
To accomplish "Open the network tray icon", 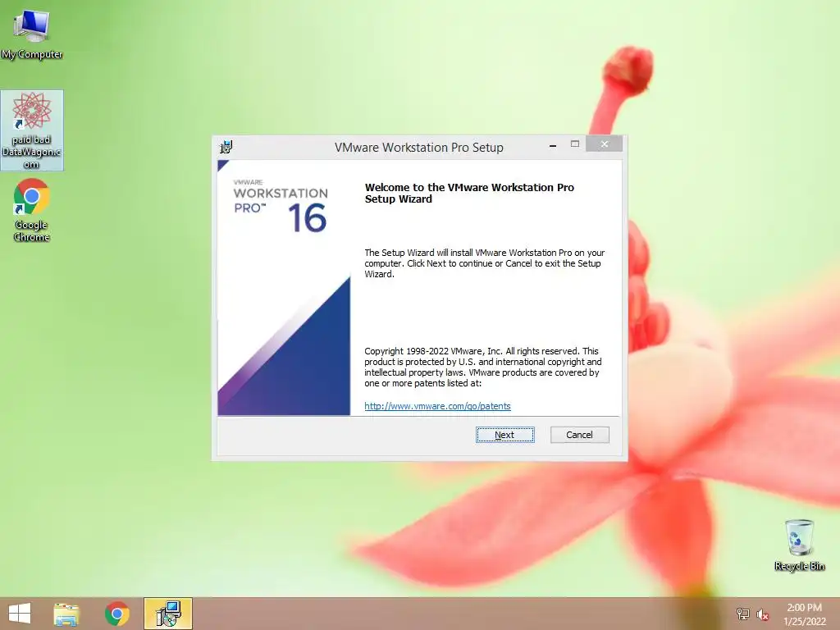I will 743,614.
